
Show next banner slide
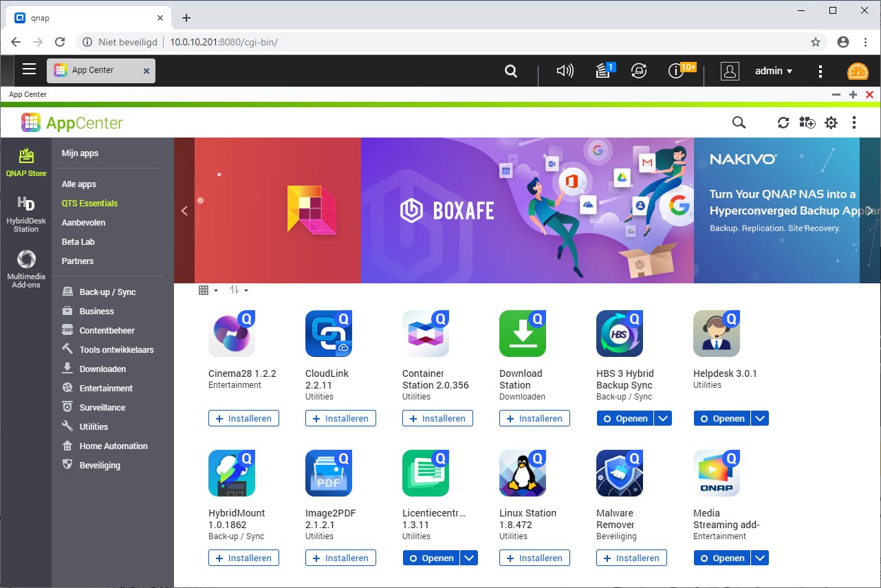[870, 210]
